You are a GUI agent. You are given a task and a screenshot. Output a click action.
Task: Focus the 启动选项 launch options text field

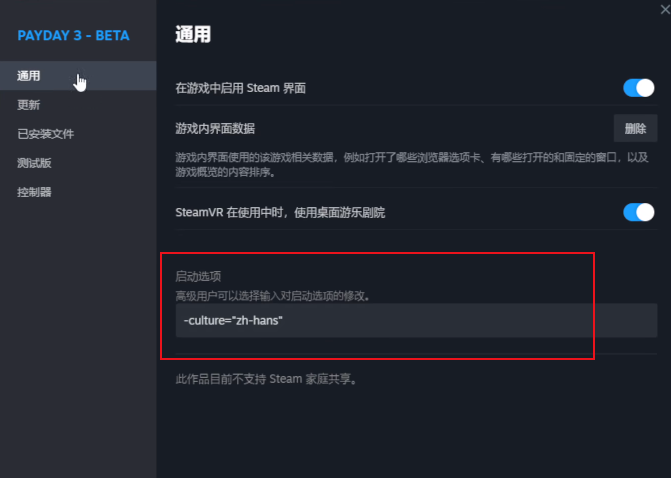point(415,320)
